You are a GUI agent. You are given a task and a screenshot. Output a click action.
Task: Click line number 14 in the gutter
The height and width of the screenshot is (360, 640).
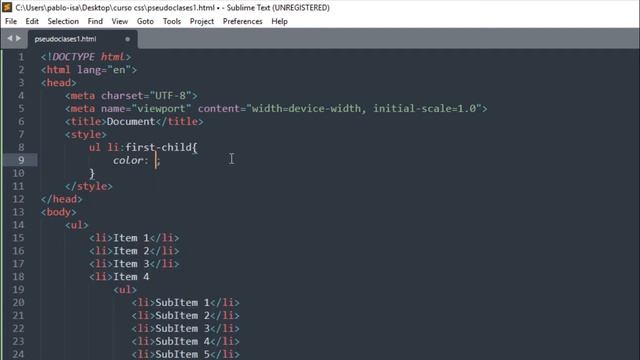(18, 225)
